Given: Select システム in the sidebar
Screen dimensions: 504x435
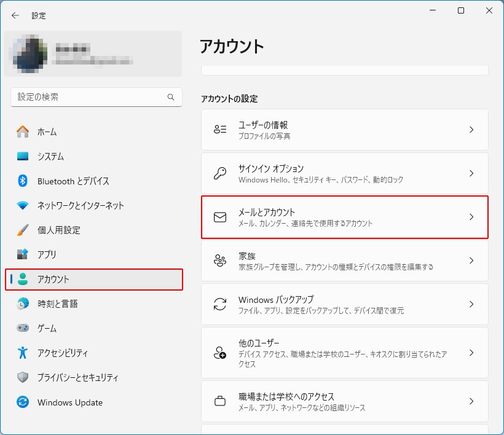Looking at the screenshot, I should (50, 156).
